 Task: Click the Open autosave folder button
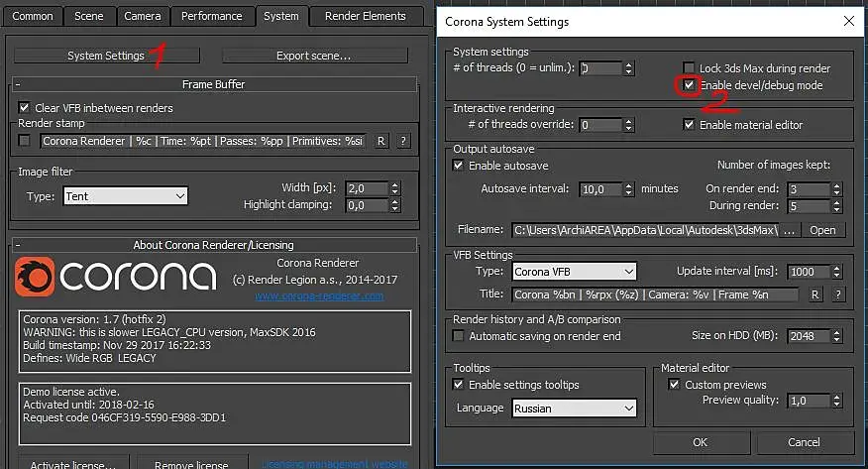coord(822,230)
